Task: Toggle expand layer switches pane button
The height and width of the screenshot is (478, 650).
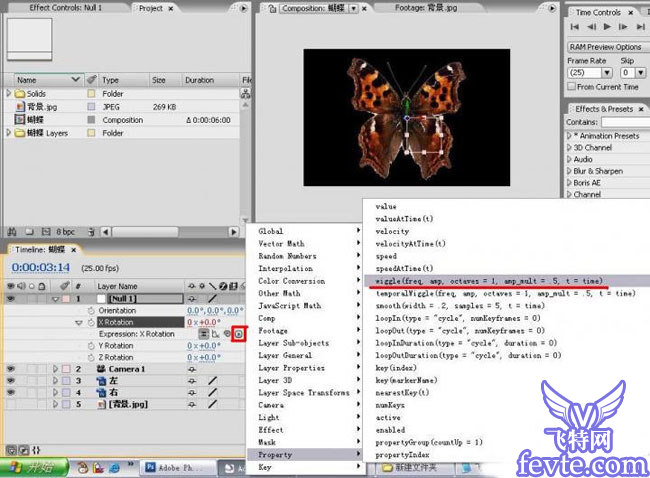Action: coord(11,450)
